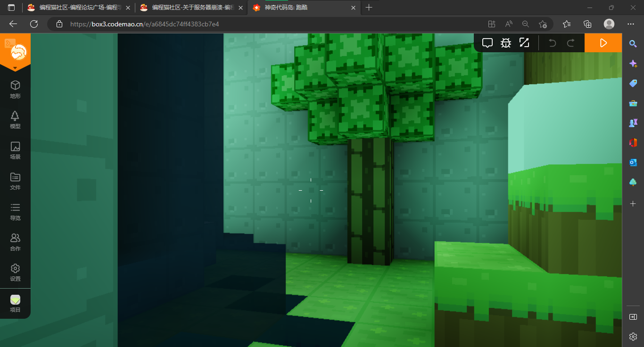Viewport: 644px width, 347px height.
Task: Open Tools briefcase in Edge sidebar
Action: [633, 103]
